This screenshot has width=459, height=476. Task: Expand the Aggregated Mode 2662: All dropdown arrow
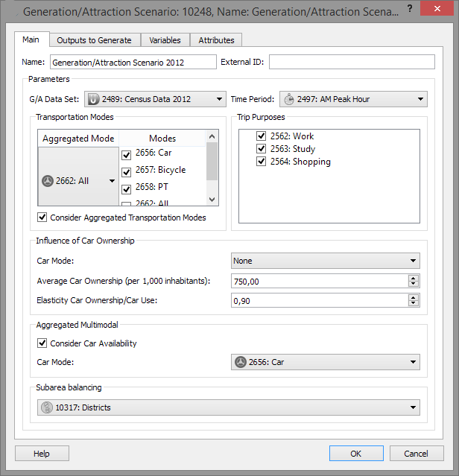coord(112,181)
